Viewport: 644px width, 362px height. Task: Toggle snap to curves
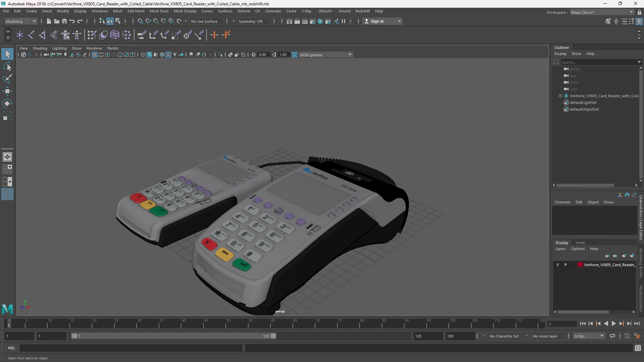148,21
